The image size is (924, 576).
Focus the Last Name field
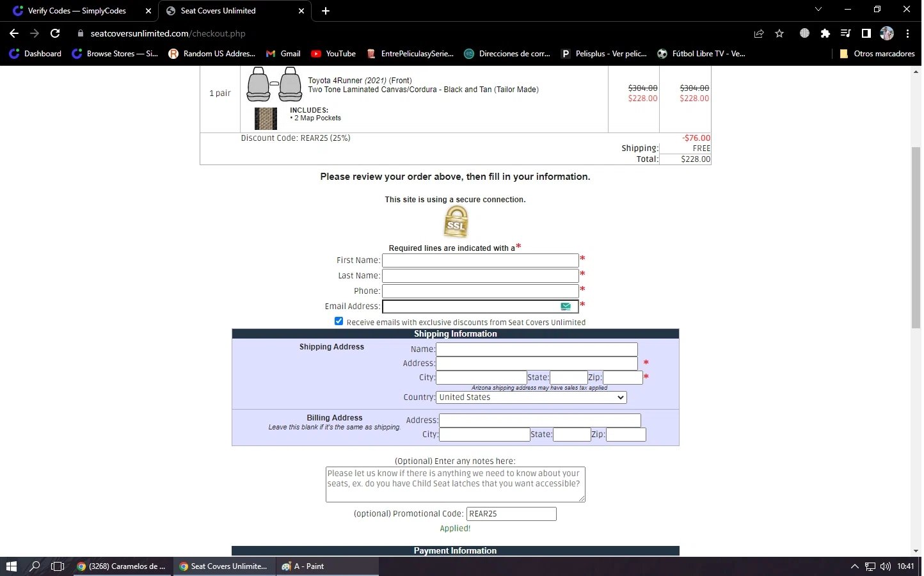(481, 276)
